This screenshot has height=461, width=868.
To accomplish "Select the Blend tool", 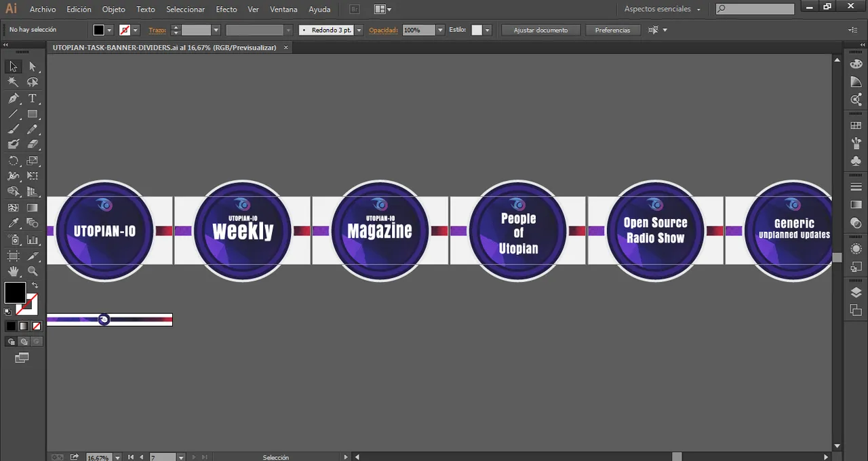I will pyautogui.click(x=32, y=223).
